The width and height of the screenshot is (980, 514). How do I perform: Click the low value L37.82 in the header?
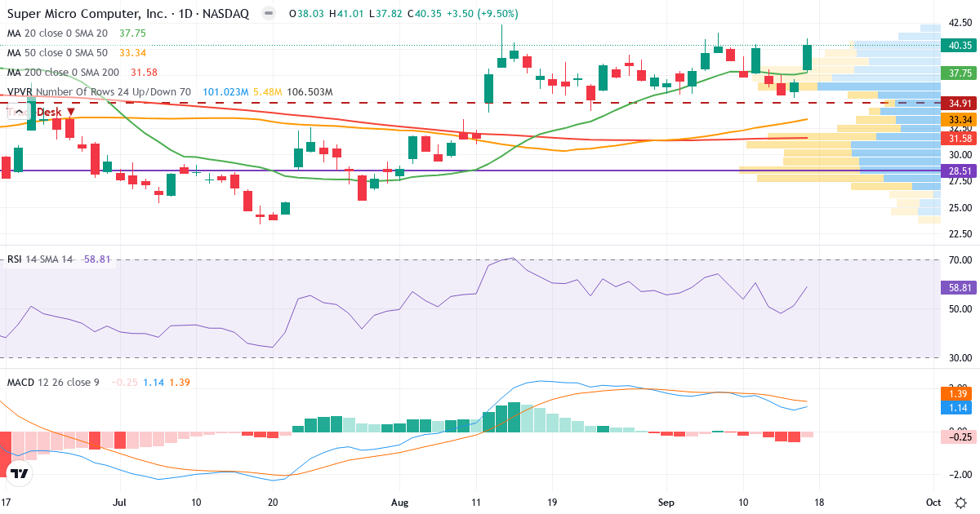[385, 14]
